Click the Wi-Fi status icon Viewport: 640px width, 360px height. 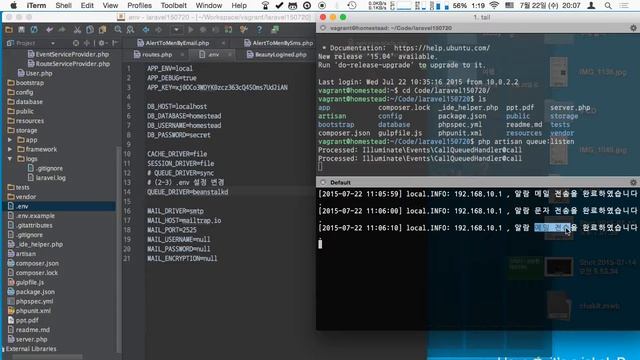pos(494,6)
